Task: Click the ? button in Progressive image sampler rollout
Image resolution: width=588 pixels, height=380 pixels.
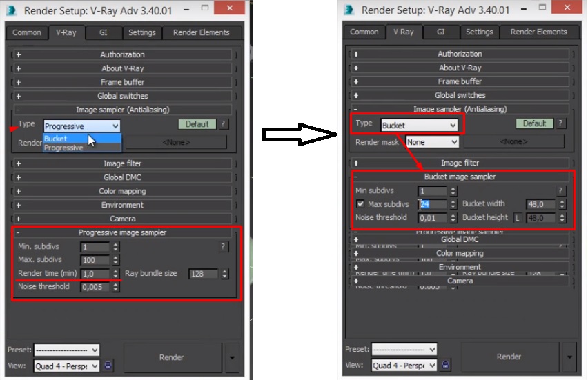Action: point(223,247)
